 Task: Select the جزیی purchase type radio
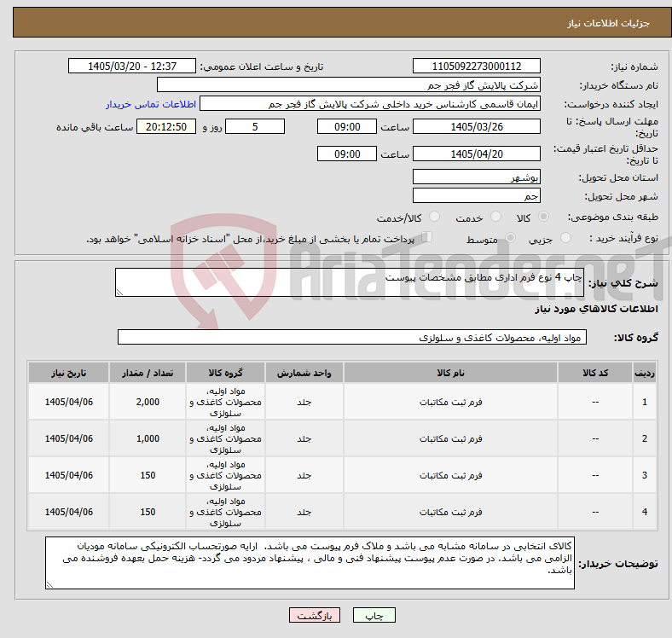click(565, 237)
